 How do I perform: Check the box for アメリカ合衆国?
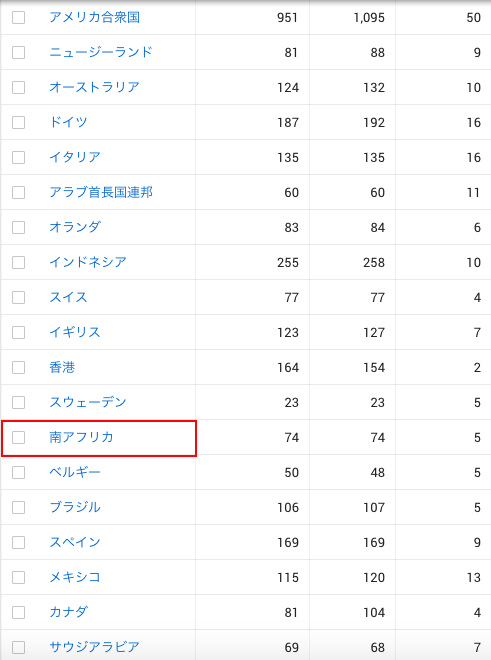[x=19, y=18]
